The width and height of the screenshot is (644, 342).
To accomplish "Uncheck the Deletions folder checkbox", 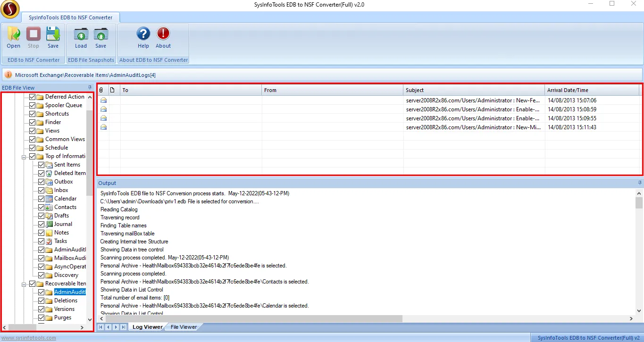I will coord(42,300).
